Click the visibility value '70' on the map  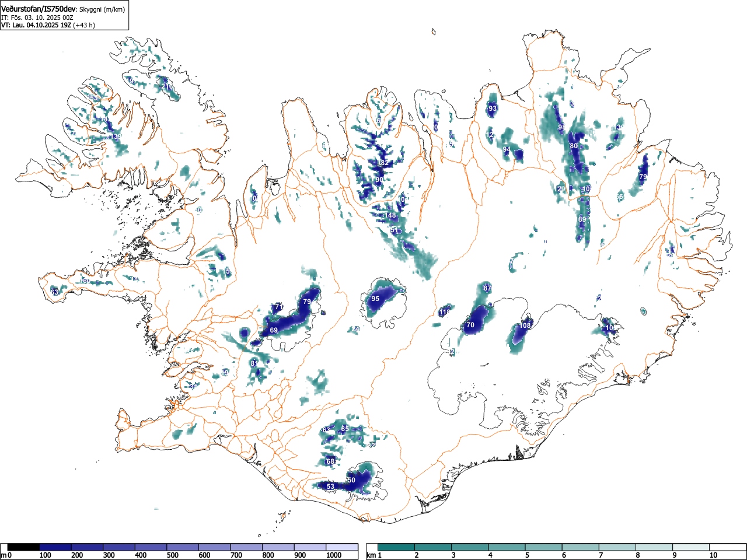pos(470,325)
